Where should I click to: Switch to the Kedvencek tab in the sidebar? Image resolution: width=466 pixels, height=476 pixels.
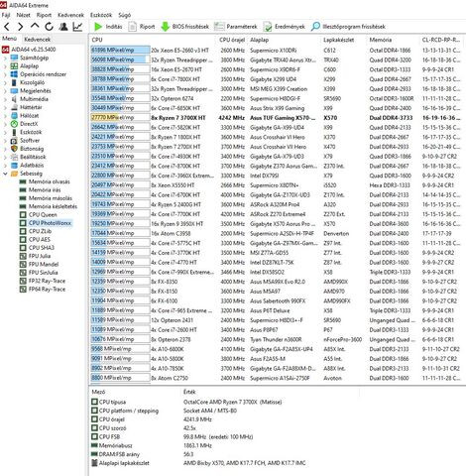pyautogui.click(x=38, y=39)
